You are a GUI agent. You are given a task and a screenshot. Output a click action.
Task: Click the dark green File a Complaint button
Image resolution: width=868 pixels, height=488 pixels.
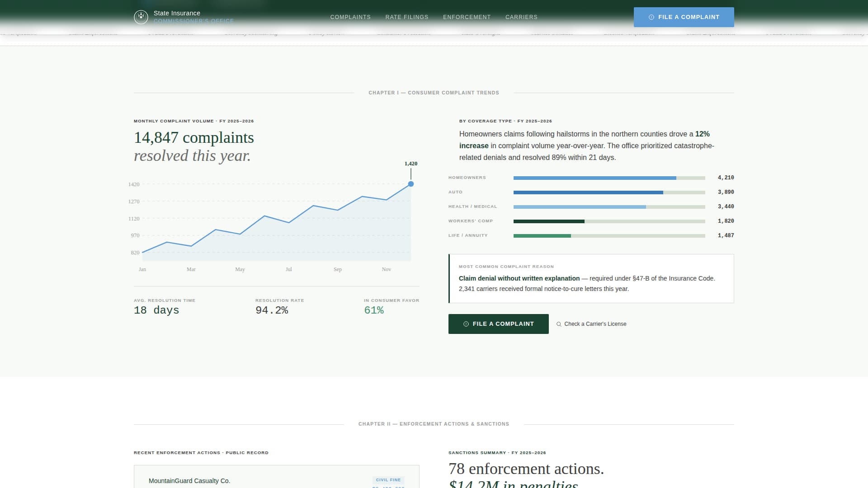tap(499, 324)
